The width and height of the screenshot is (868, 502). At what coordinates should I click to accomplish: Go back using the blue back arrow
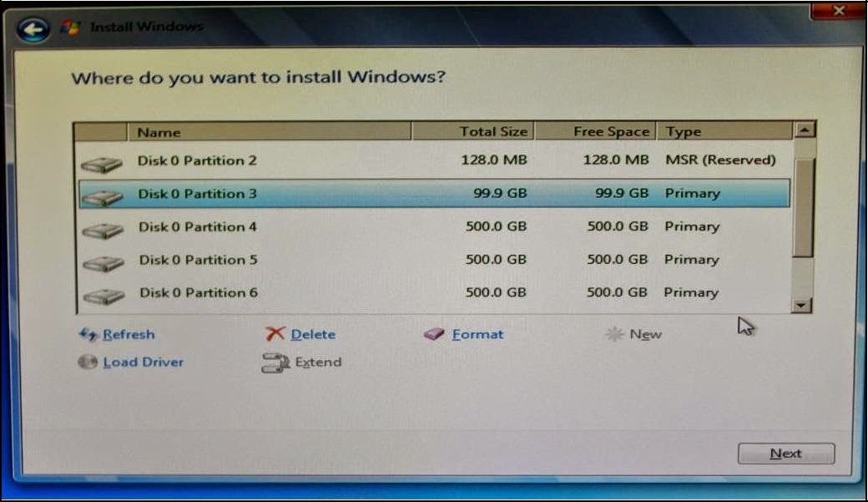[x=33, y=28]
